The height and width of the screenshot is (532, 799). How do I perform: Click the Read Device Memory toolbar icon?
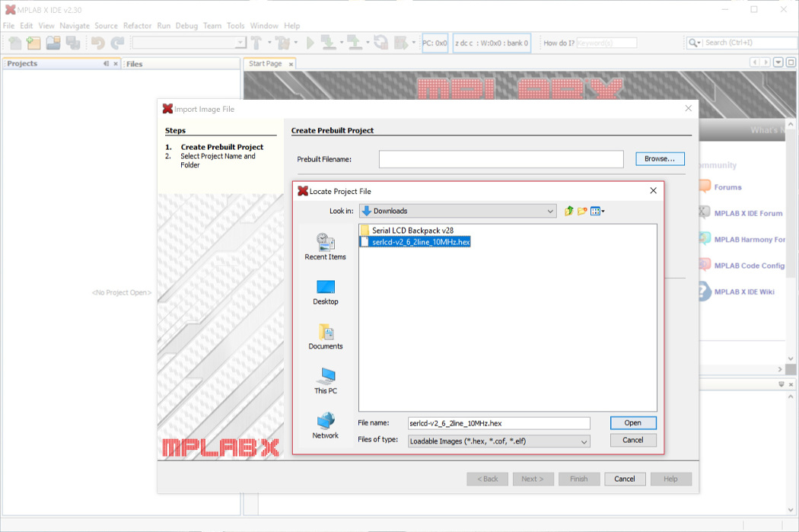point(355,43)
